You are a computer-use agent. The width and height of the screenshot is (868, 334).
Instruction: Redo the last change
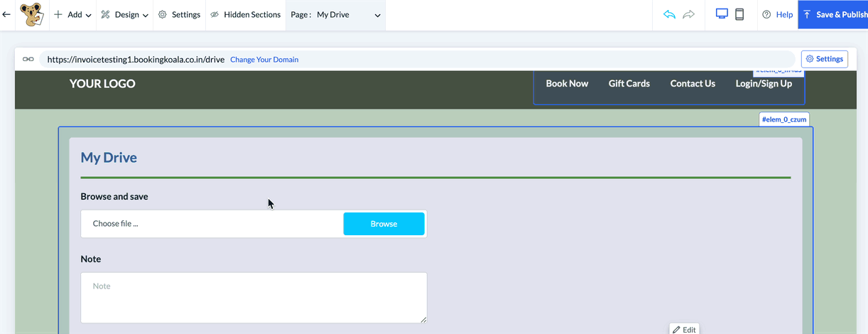tap(688, 14)
